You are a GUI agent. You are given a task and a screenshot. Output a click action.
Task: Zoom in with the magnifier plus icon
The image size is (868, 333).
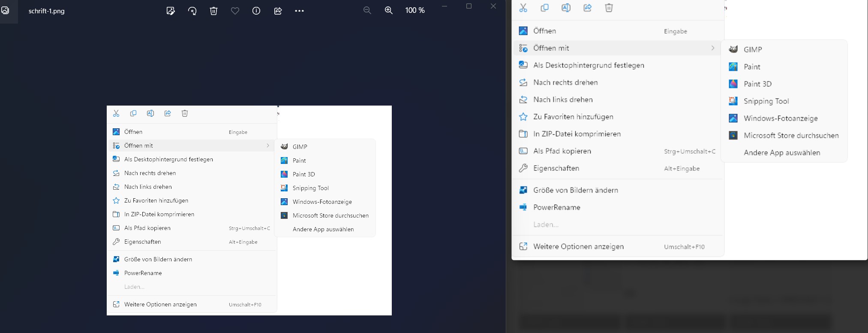pos(389,11)
